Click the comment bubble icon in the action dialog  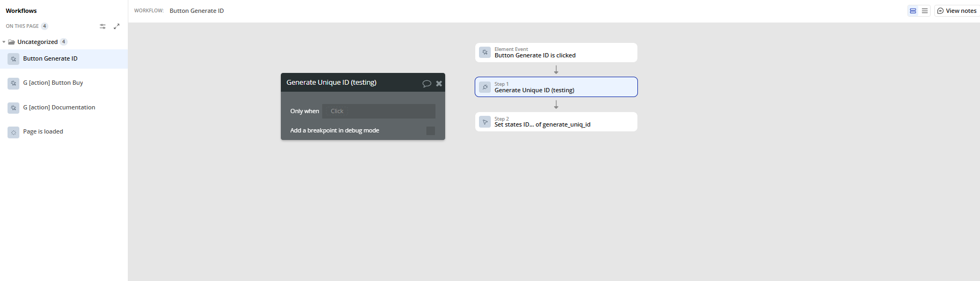[x=427, y=83]
